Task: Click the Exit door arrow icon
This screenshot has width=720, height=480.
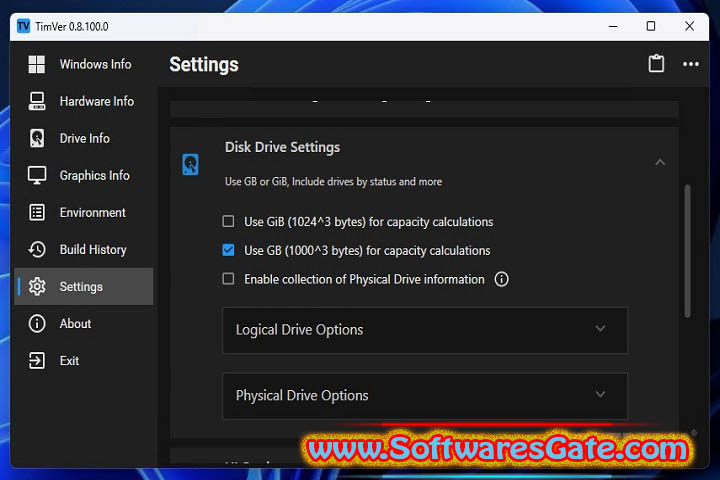Action: tap(37, 361)
